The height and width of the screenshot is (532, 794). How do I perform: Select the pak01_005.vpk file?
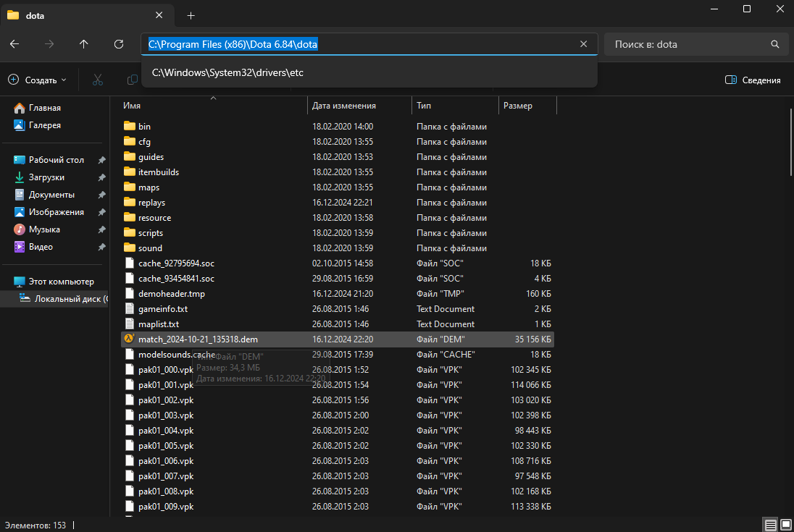point(166,446)
